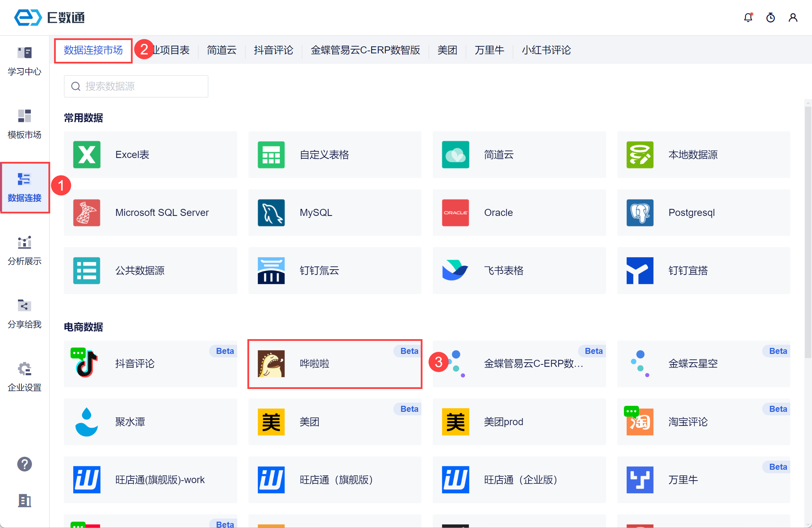
Task: Open 分析展示 sidebar section
Action: tap(25, 250)
